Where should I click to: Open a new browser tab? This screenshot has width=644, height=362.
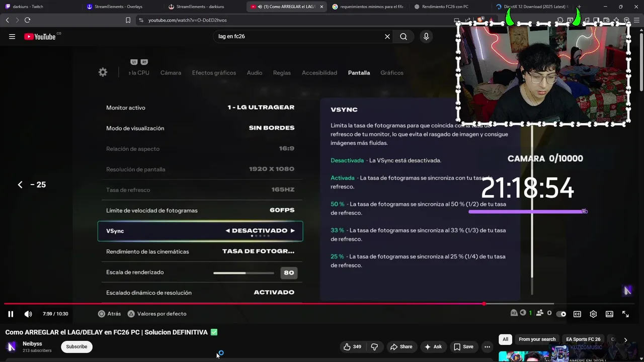click(x=579, y=7)
